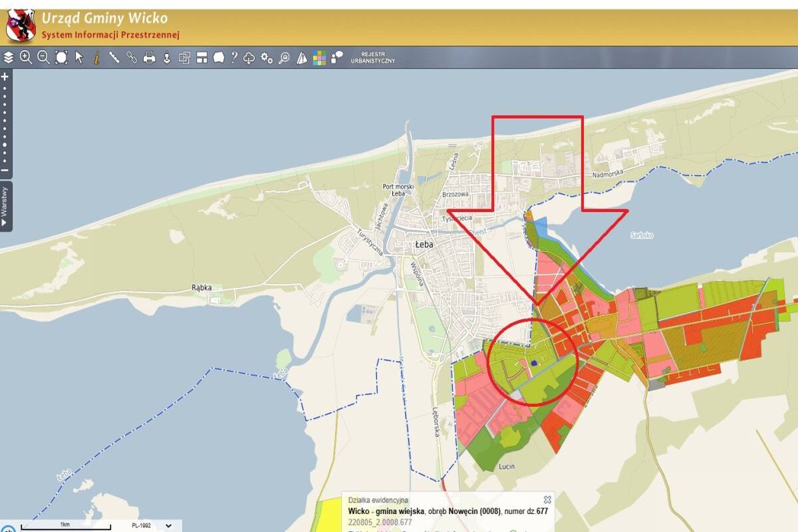This screenshot has height=532, width=798.
Task: Open the question mark help icon
Action: [234, 58]
